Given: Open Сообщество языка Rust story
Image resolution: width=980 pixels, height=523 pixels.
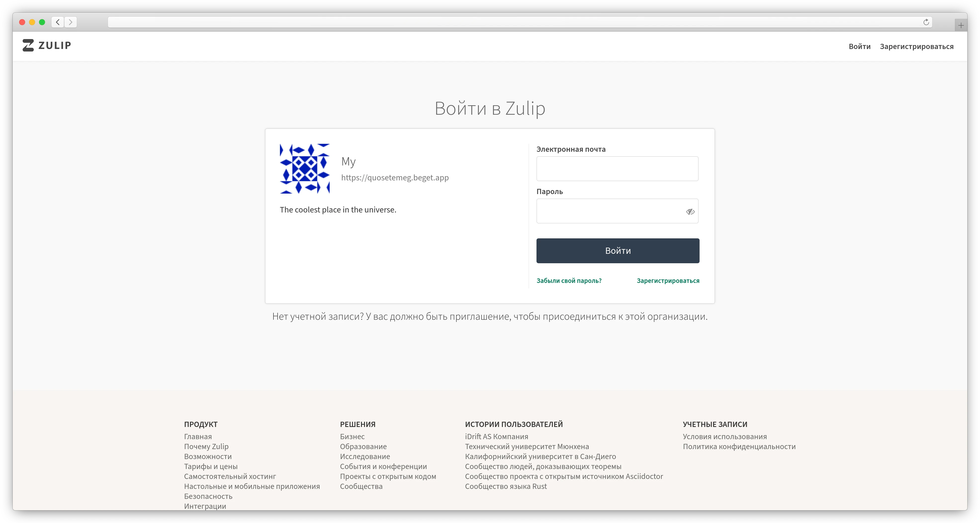Looking at the screenshot, I should (506, 486).
